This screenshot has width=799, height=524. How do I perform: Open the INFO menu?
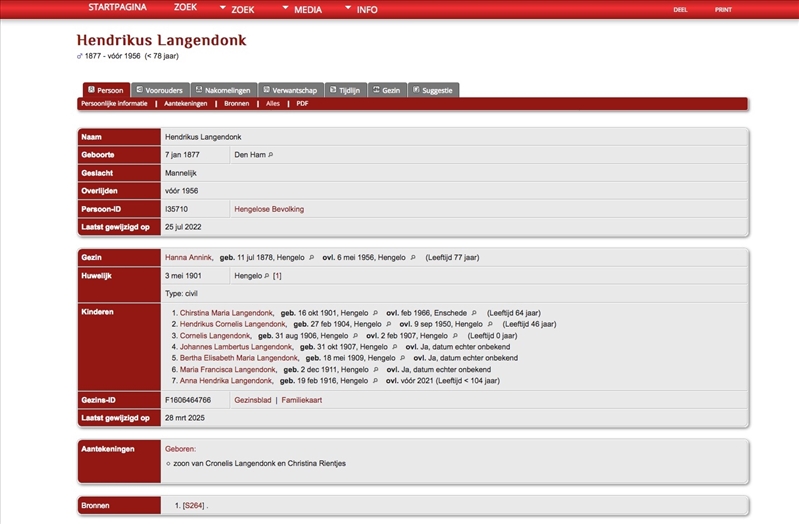(x=367, y=10)
